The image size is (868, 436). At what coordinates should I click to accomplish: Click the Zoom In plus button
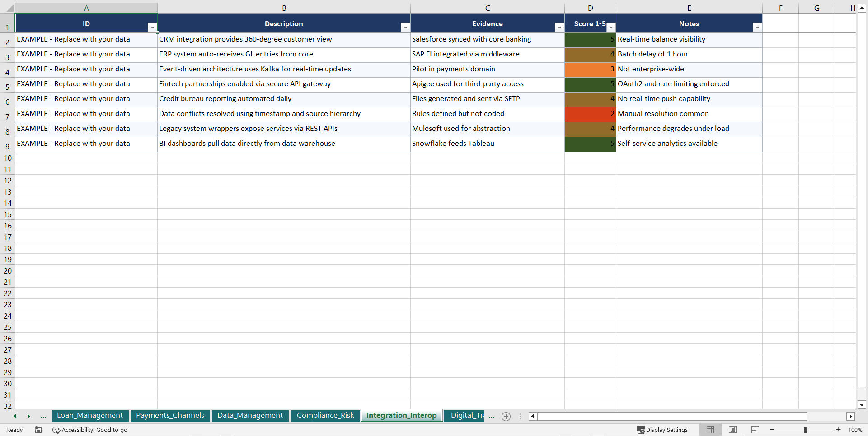point(839,430)
